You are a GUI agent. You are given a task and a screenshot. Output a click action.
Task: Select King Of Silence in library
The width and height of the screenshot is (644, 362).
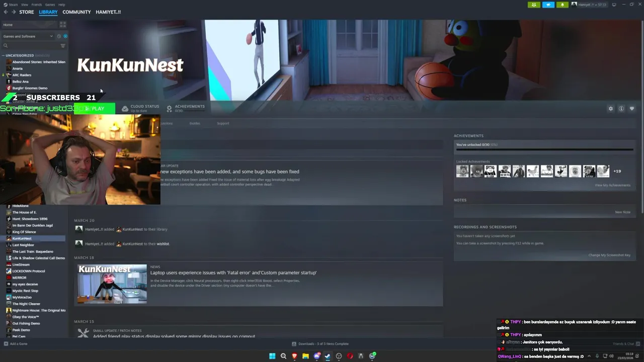pyautogui.click(x=24, y=232)
